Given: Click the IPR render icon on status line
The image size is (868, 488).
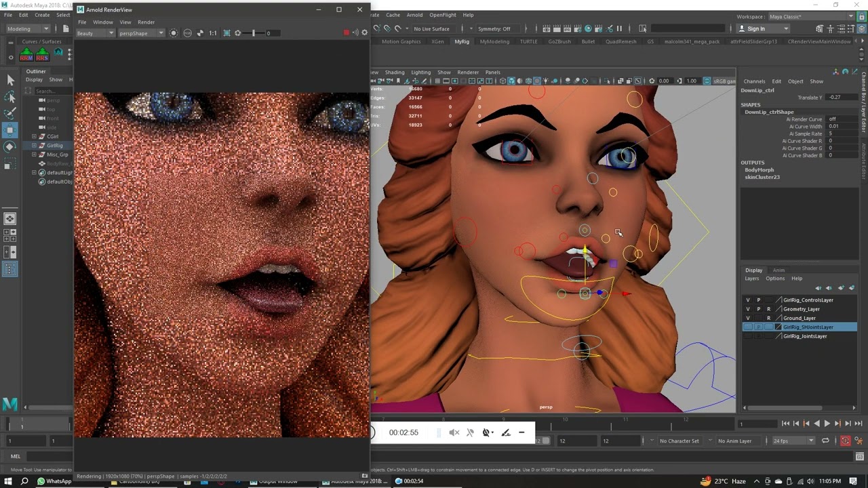Looking at the screenshot, I should tap(567, 28).
